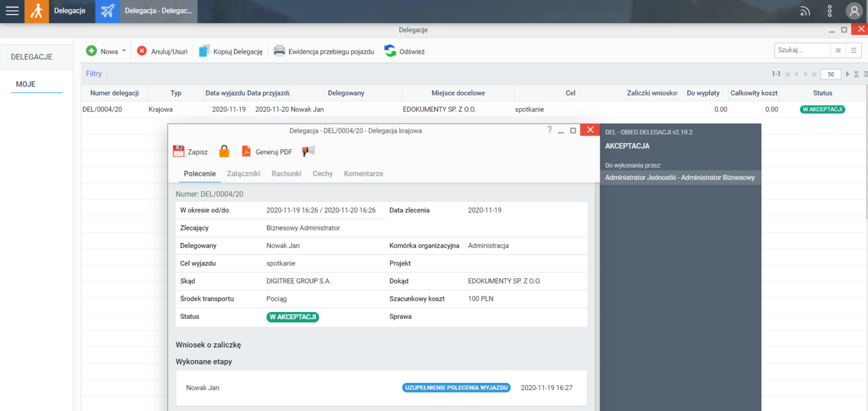The width and height of the screenshot is (868, 411).
Task: Refresh the list with Odśwież
Action: [x=405, y=51]
